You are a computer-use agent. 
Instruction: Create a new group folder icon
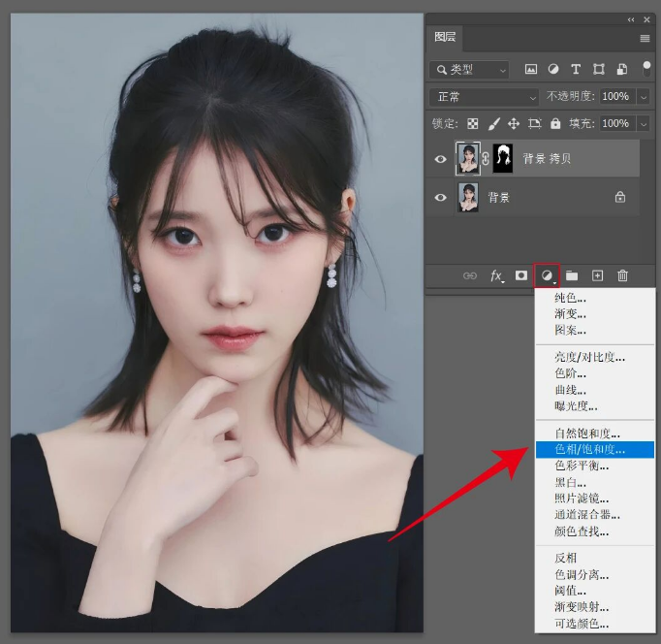[572, 275]
